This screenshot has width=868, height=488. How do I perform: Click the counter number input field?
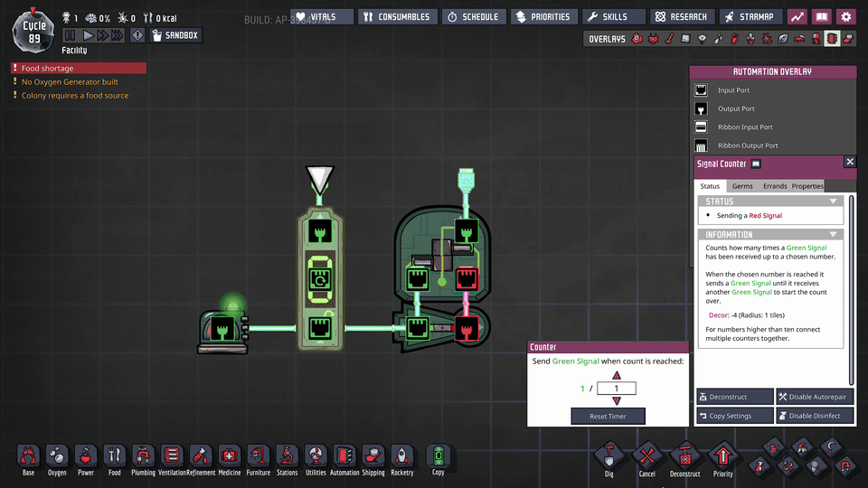pyautogui.click(x=617, y=389)
